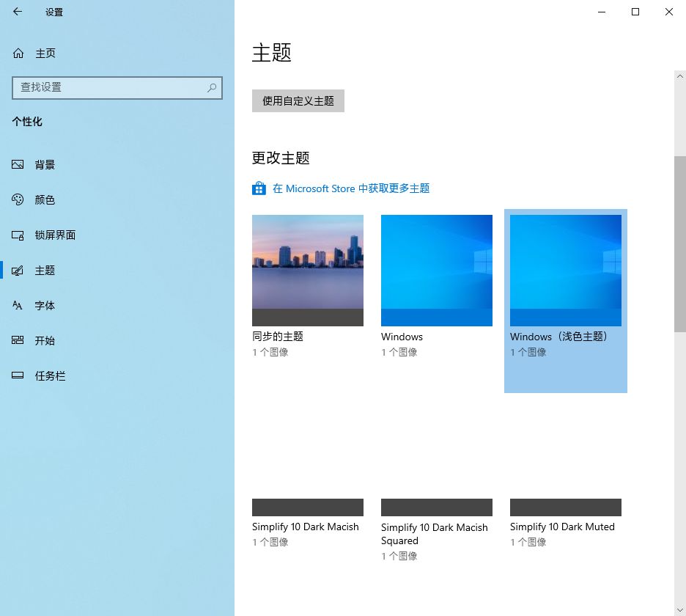Viewport: 686px width, 616px height.
Task: Open the 开始 personalization page
Action: pyautogui.click(x=117, y=340)
